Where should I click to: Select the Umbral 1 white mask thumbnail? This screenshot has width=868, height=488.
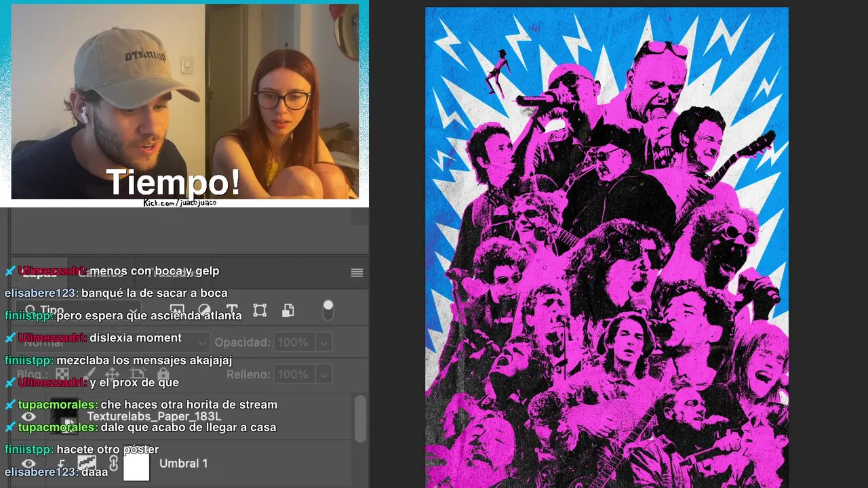click(x=136, y=465)
